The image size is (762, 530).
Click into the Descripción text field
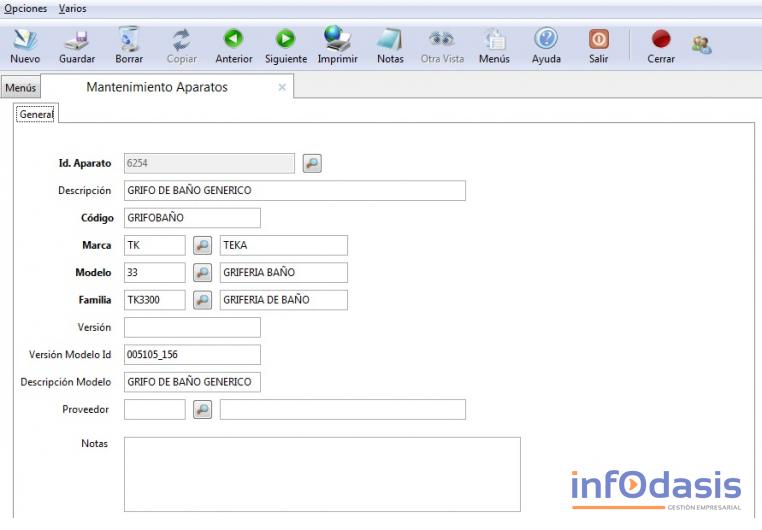[294, 190]
